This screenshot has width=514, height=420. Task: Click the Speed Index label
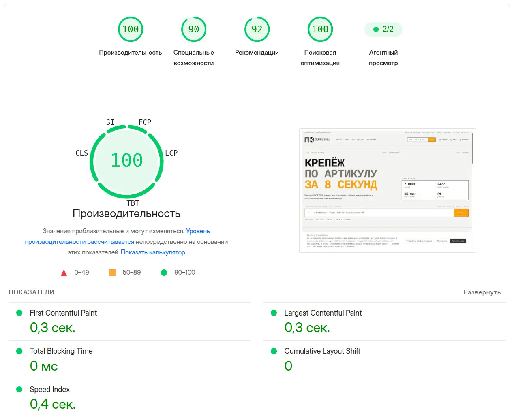click(50, 389)
